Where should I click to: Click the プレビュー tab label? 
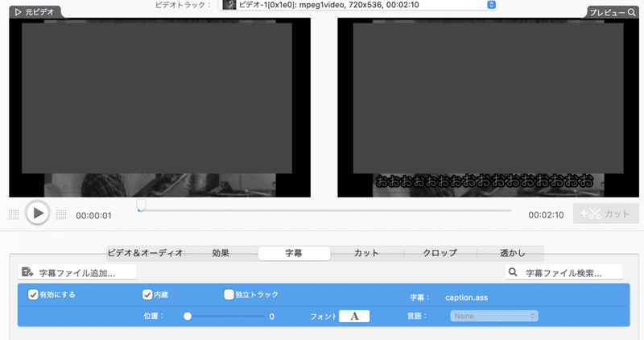607,12
